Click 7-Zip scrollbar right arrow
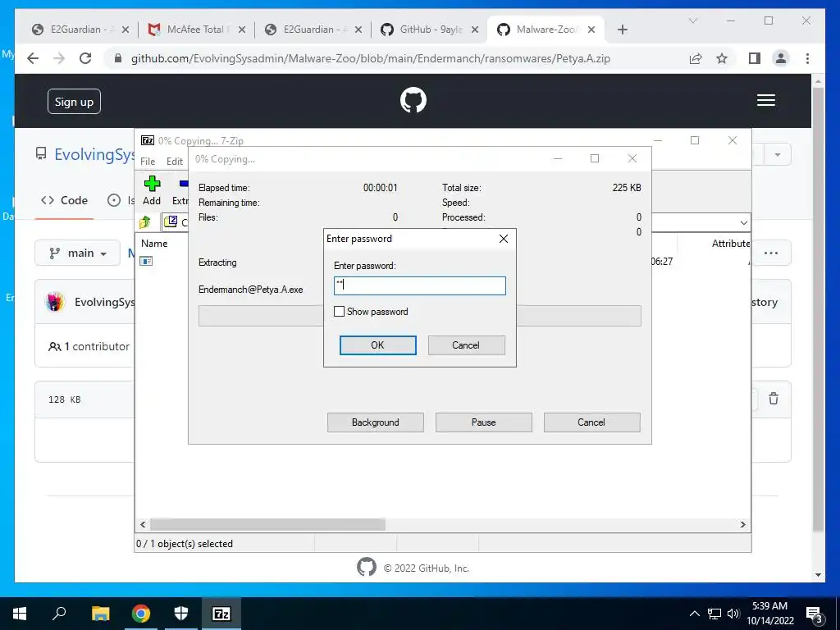This screenshot has width=840, height=630. pyautogui.click(x=743, y=524)
